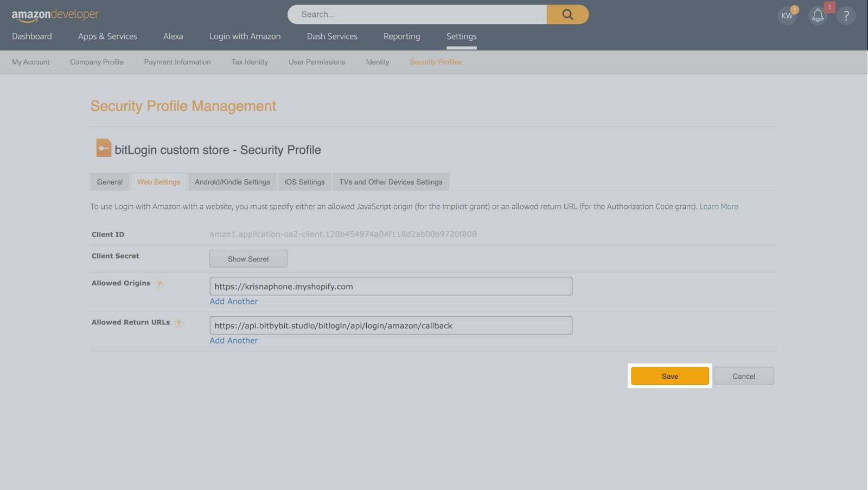Screen dimensions: 868x490
Task: Click the Client ID label
Action: tap(108, 234)
